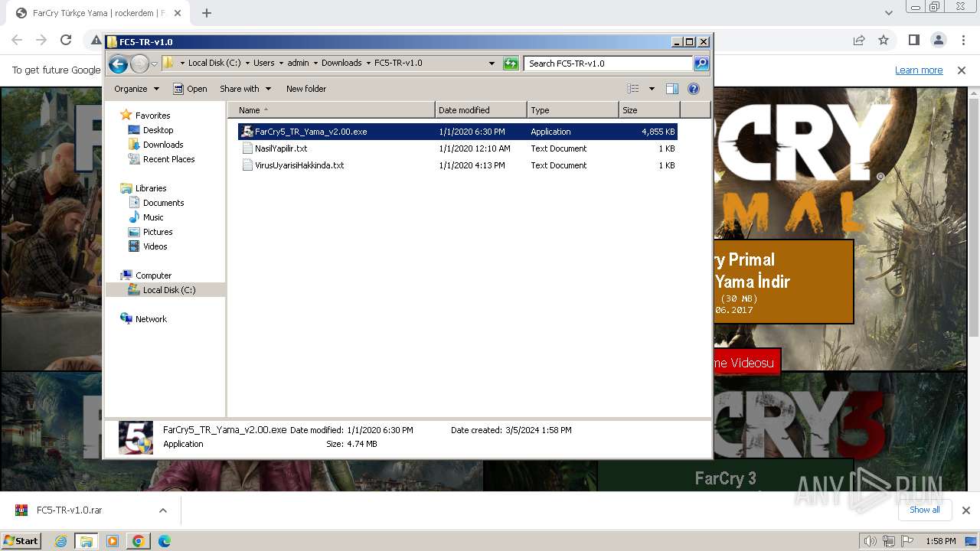Viewport: 980px width, 551px height.
Task: Expand the arrow after admin in breadcrumb
Action: point(315,63)
